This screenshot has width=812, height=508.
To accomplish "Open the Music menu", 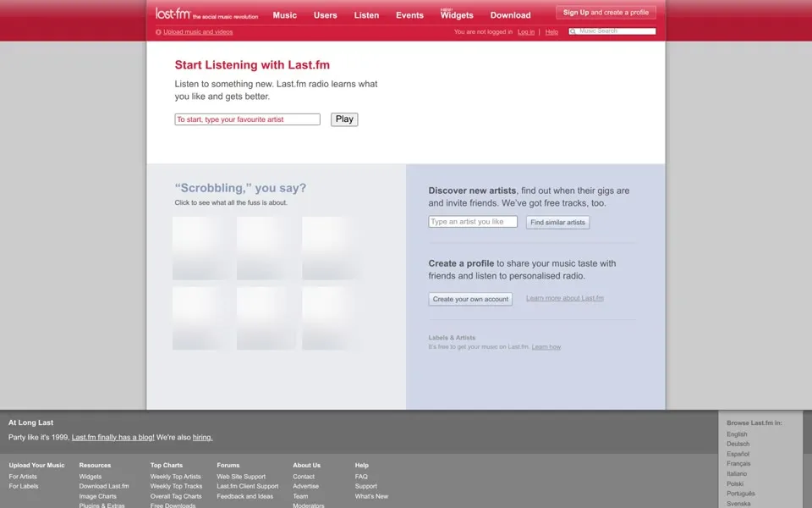I will (285, 15).
